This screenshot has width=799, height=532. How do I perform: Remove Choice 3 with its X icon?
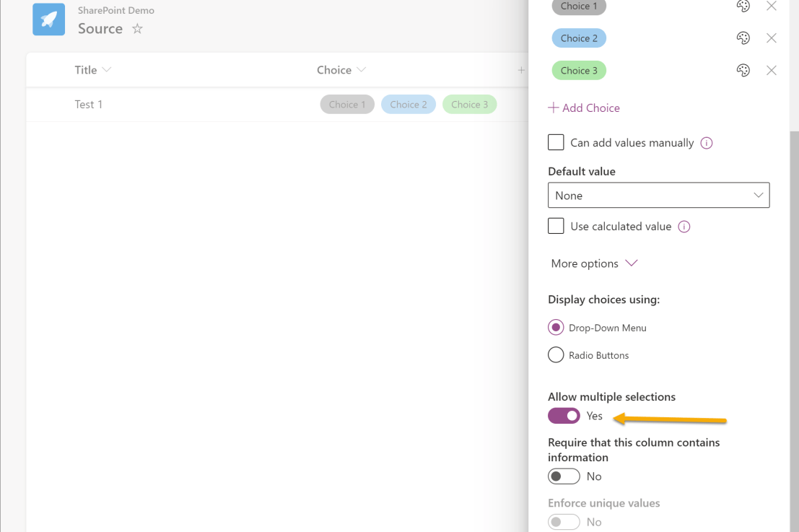[x=771, y=70]
